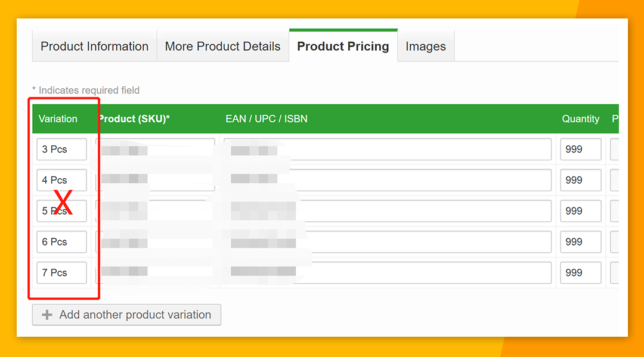The image size is (644, 357).
Task: Click quantity field in 7 Pcs row
Action: pos(580,273)
